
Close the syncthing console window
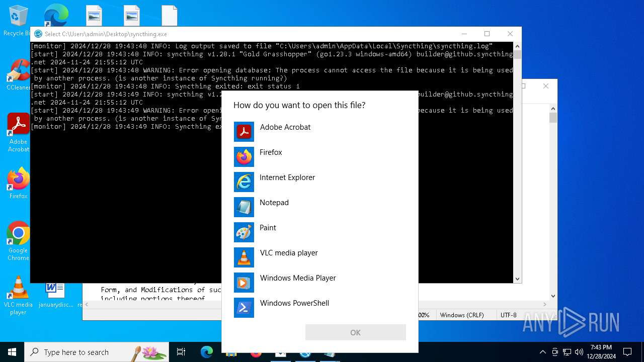click(510, 34)
